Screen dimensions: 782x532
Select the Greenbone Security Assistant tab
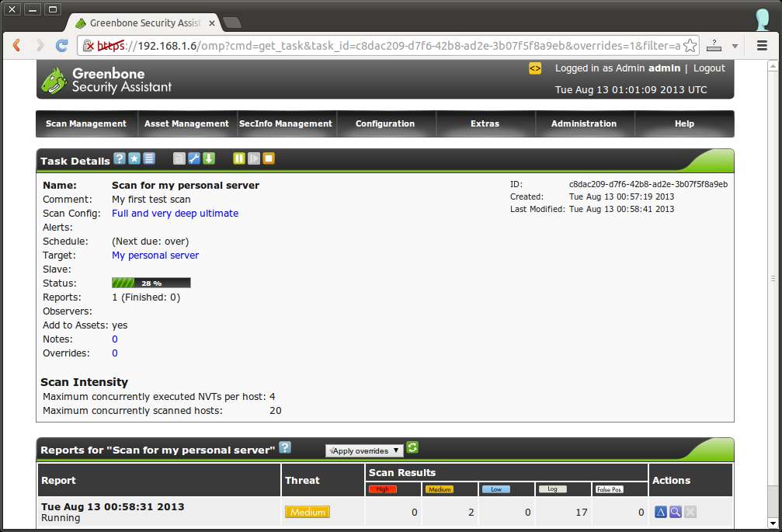click(x=144, y=23)
